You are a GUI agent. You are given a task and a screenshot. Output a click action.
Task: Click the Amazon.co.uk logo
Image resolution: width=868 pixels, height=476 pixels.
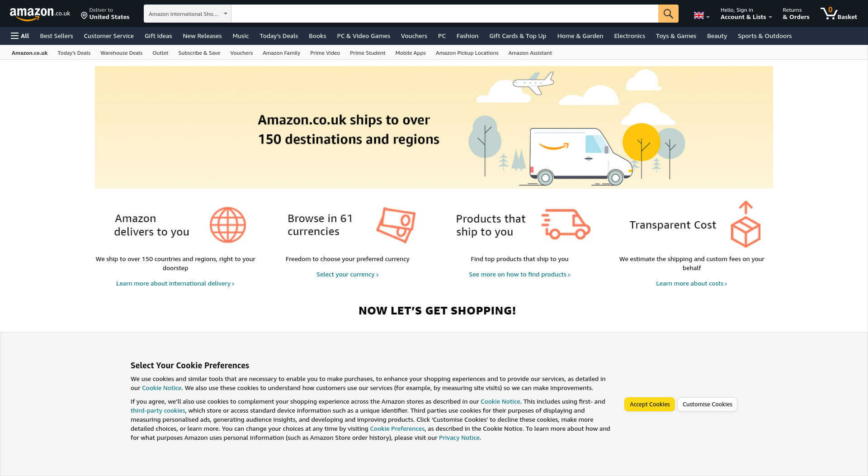pos(40,14)
